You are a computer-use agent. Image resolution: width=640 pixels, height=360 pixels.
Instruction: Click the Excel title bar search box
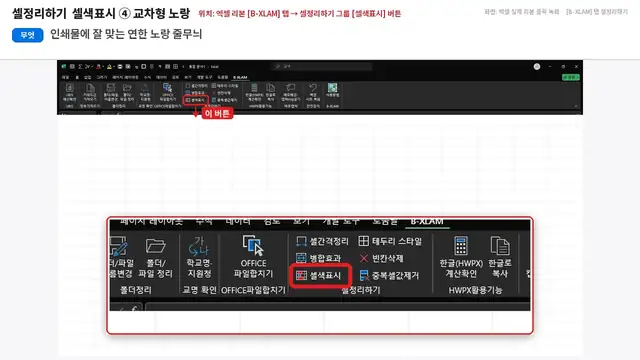point(322,66)
